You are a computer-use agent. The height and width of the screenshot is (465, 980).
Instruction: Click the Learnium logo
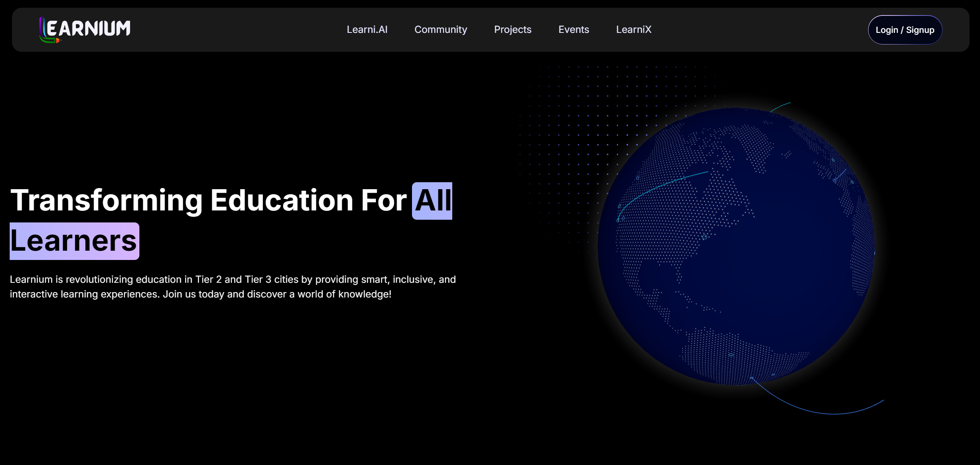click(85, 29)
